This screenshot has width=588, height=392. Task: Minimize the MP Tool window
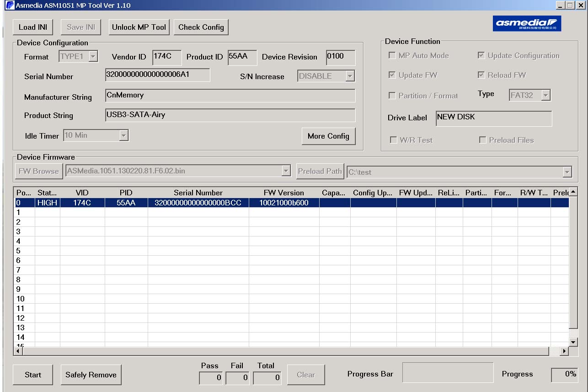(x=561, y=5)
